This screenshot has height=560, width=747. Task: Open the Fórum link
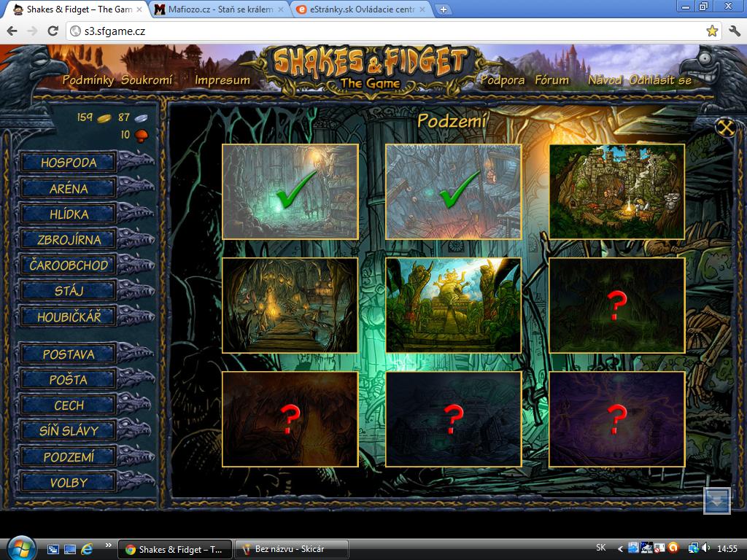point(551,80)
